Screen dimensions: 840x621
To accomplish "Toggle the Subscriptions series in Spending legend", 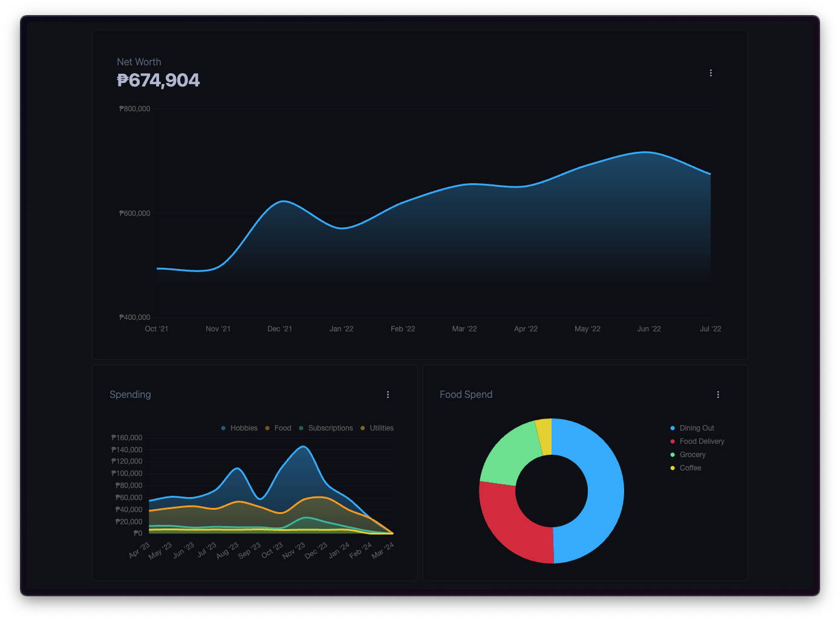I will click(326, 428).
